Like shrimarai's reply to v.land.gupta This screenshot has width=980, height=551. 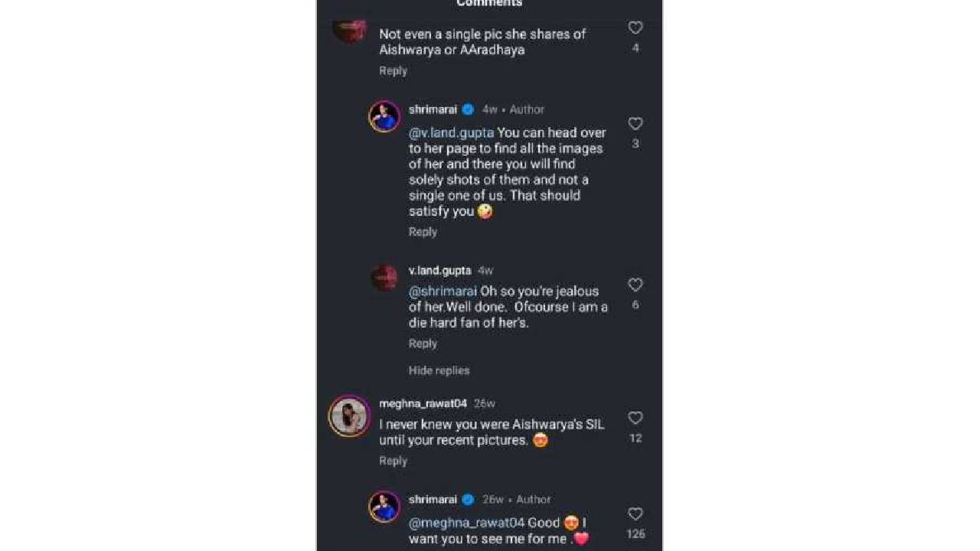(635, 124)
